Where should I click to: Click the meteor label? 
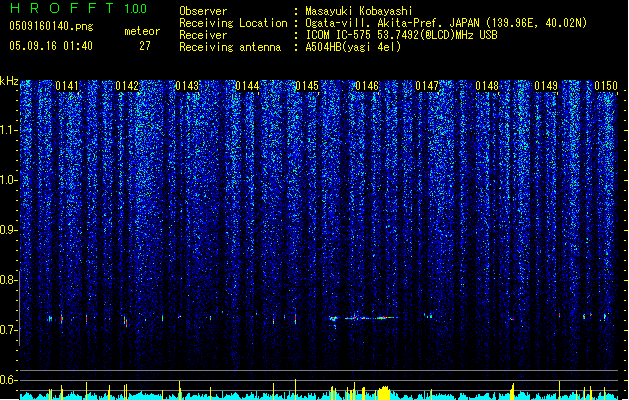[x=142, y=31]
